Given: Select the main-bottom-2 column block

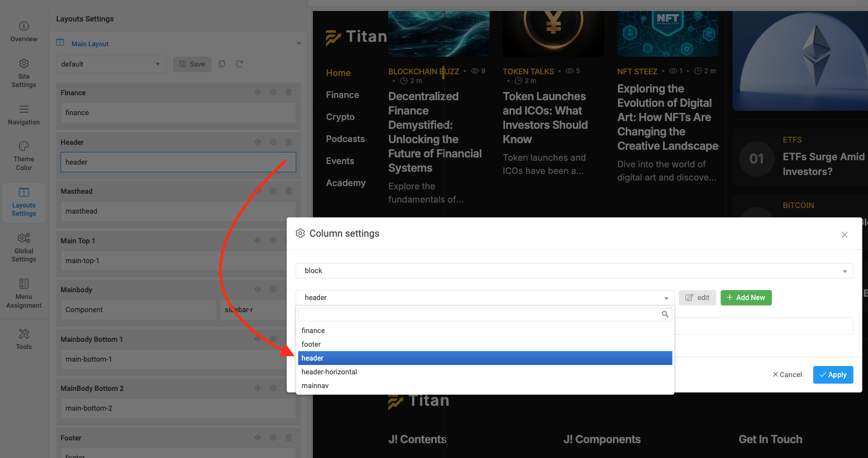Looking at the screenshot, I should click(x=178, y=408).
